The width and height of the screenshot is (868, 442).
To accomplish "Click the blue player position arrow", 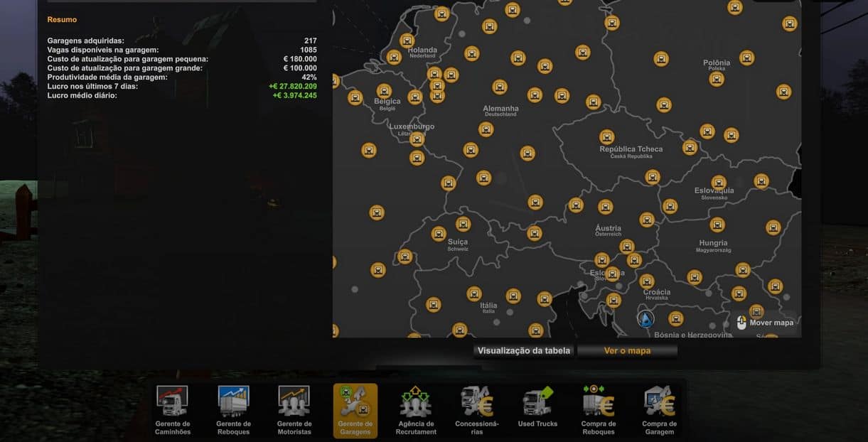I will [x=645, y=319].
